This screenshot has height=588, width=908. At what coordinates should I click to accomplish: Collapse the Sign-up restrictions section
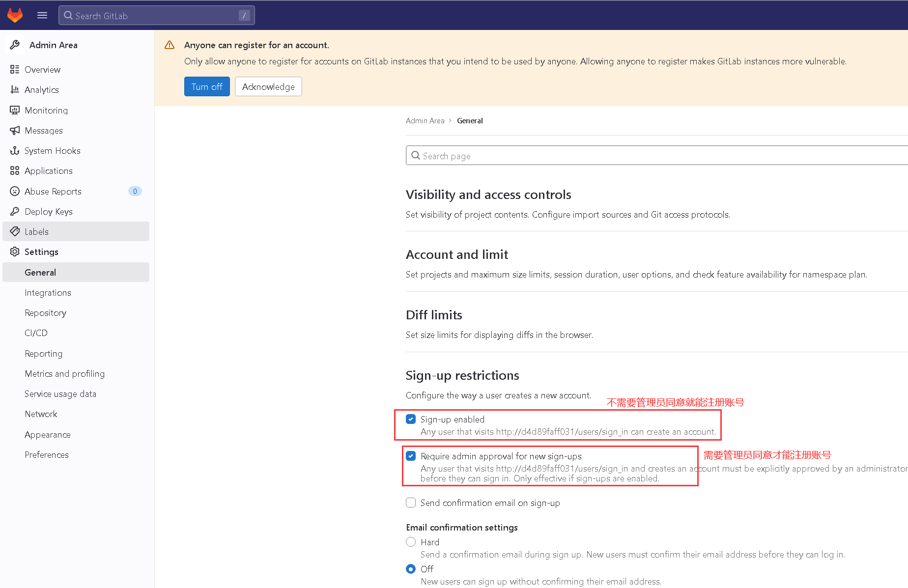pyautogui.click(x=462, y=375)
